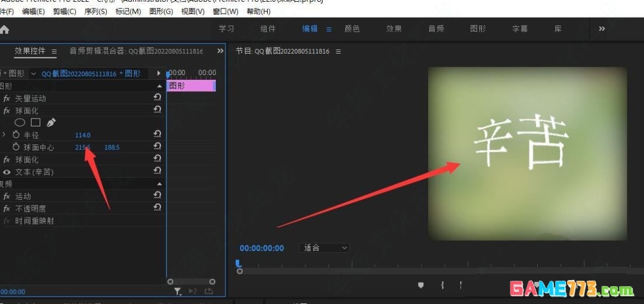The image size is (644, 304).
Task: Open the 效果控件 panel menu icon
Action: pos(54,51)
